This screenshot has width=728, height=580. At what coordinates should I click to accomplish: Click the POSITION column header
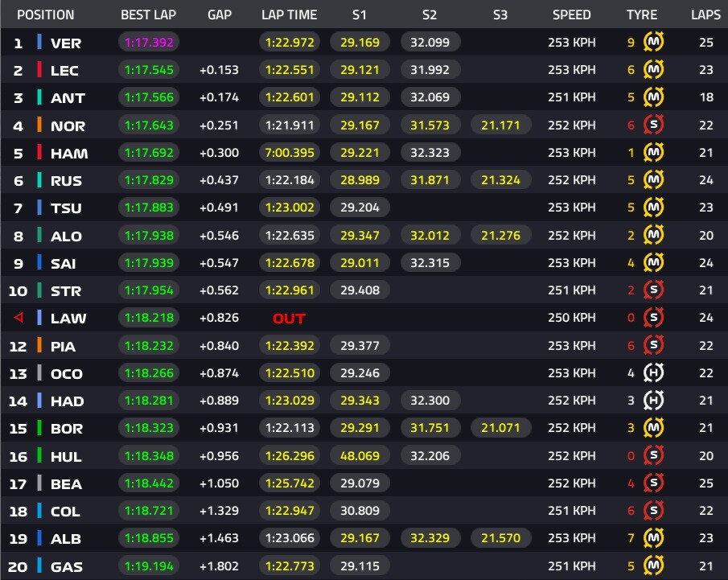[x=46, y=14]
